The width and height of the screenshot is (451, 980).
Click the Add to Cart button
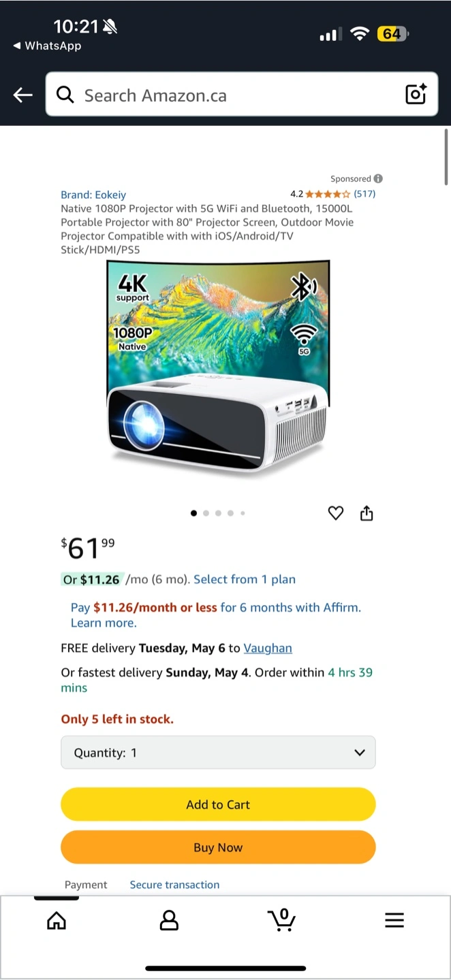click(218, 804)
